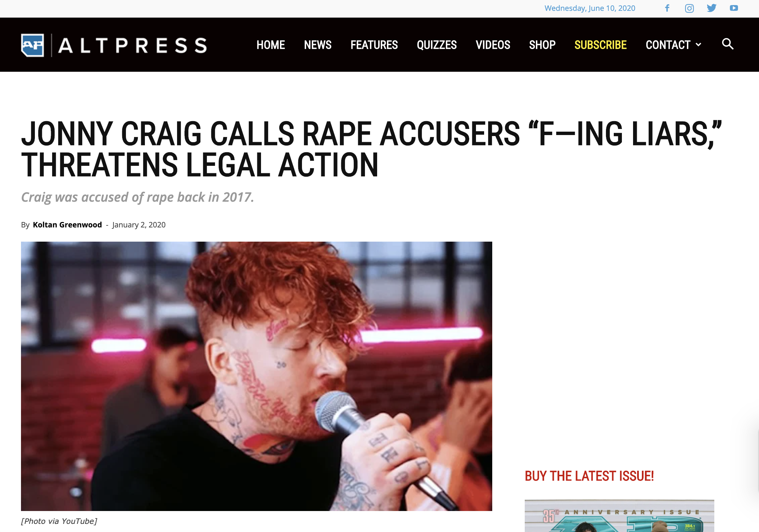Go to the NEWS section

318,45
